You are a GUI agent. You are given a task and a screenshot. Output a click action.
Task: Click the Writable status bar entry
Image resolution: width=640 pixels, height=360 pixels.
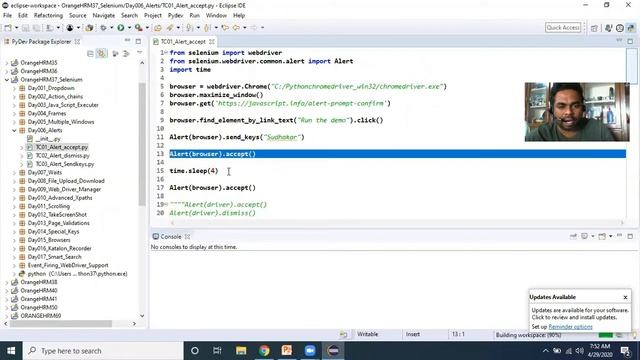point(367,334)
